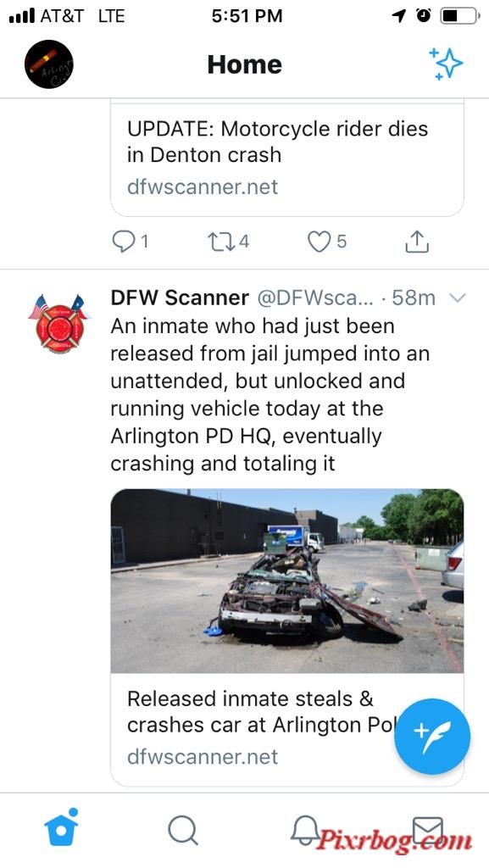Viewport: 489px width, 868px height.
Task: Retweet the Denton crash update
Action: point(228,242)
